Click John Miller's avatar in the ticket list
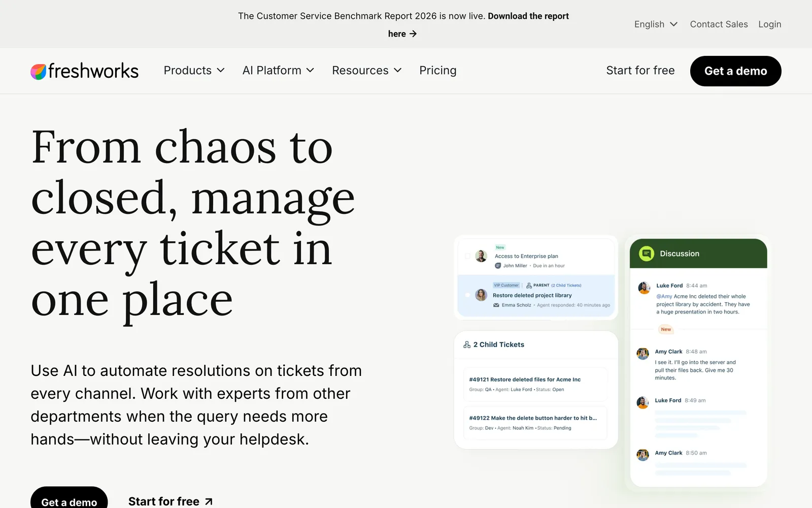 click(481, 256)
